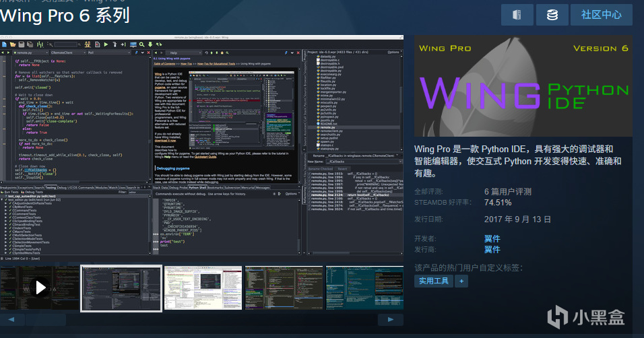Select the teal-themed screenshot thumbnail
The width and height of the screenshot is (644, 338).
(364, 288)
